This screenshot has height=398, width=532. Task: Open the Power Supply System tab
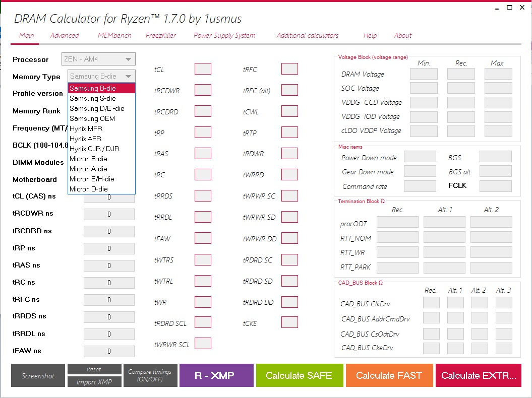click(x=224, y=36)
